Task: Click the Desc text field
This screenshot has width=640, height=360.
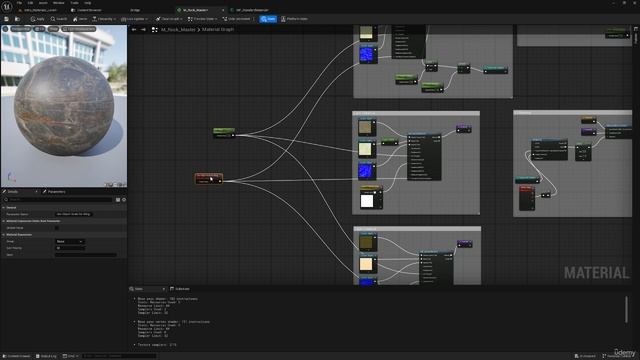Action: [86, 255]
